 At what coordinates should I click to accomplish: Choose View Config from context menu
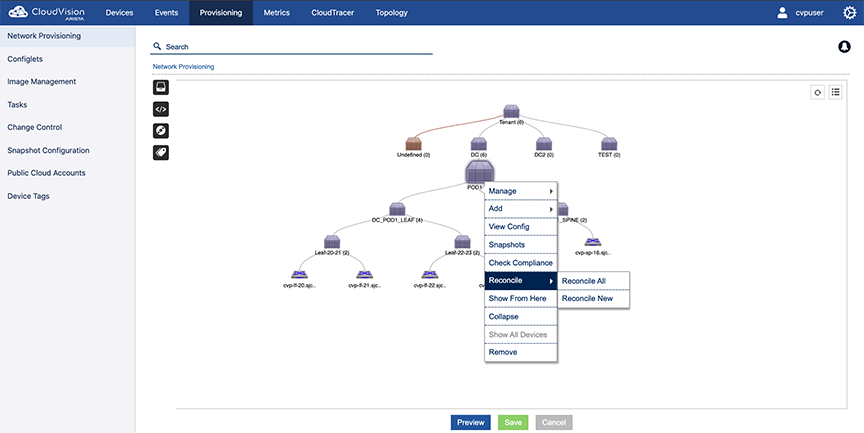pyautogui.click(x=521, y=226)
